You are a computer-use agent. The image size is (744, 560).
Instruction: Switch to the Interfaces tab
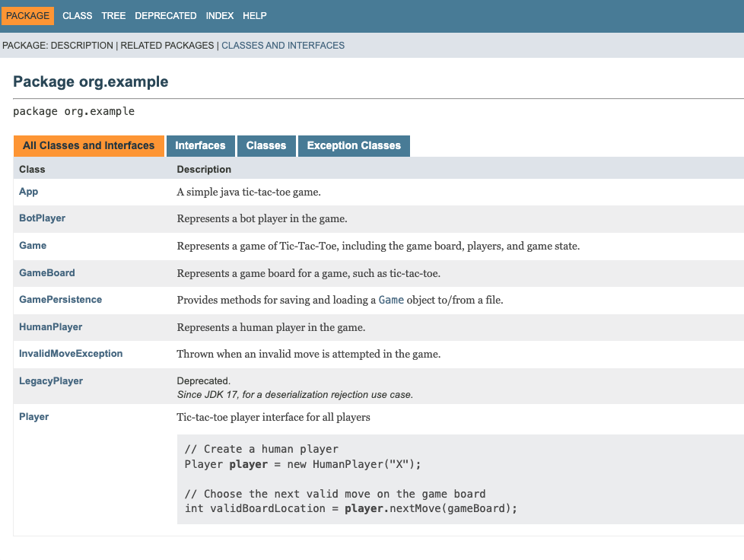point(200,145)
